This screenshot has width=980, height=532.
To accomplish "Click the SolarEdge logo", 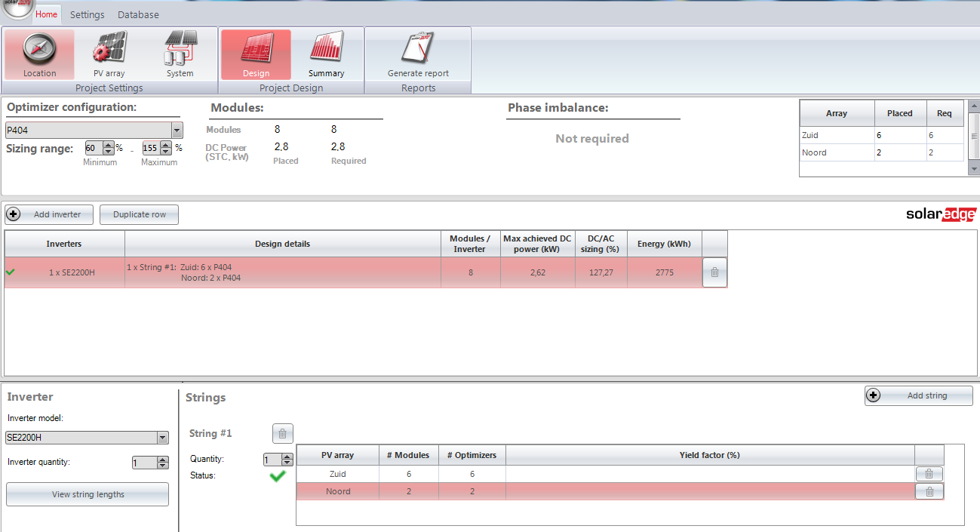I will (941, 214).
